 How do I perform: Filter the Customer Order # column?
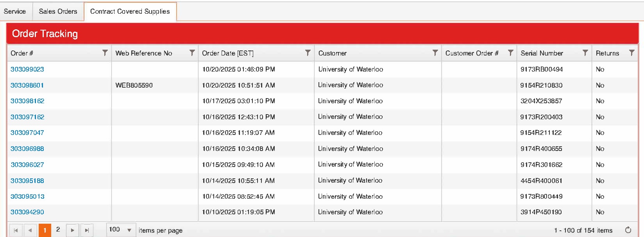pos(510,53)
